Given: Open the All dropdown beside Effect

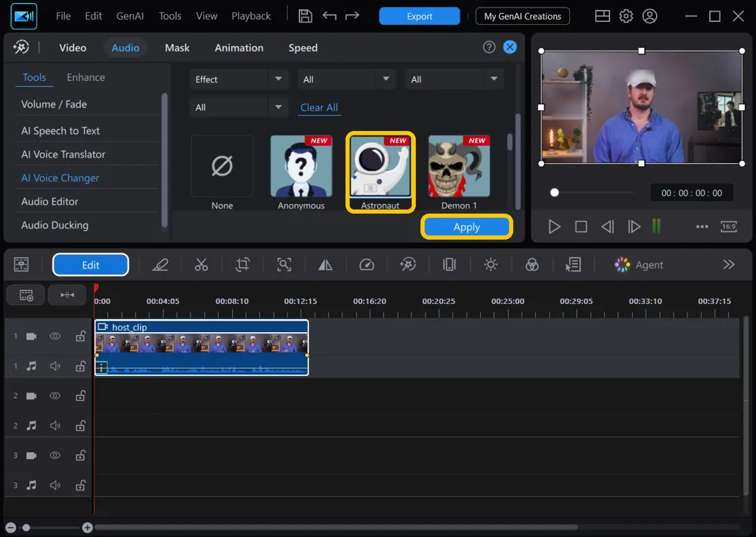Looking at the screenshot, I should (347, 79).
